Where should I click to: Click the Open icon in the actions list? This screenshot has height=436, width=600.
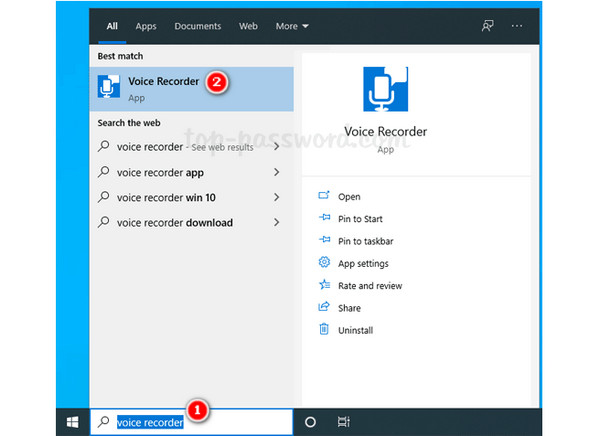[324, 196]
